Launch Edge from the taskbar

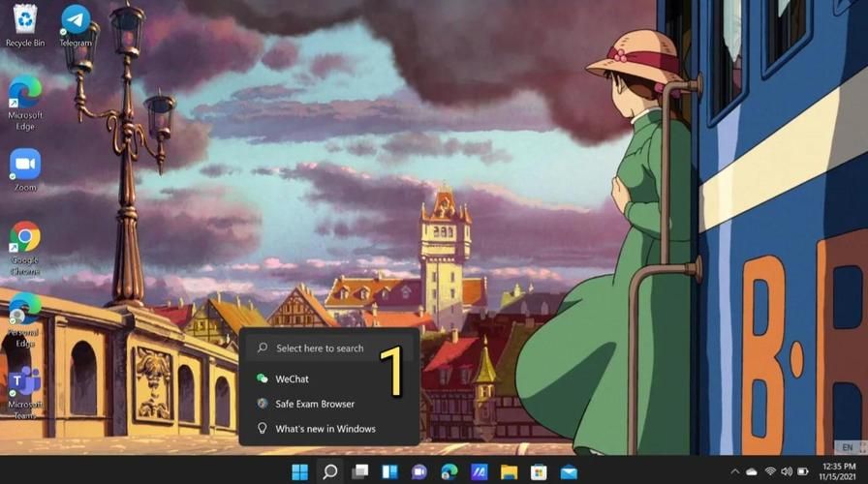pos(449,471)
